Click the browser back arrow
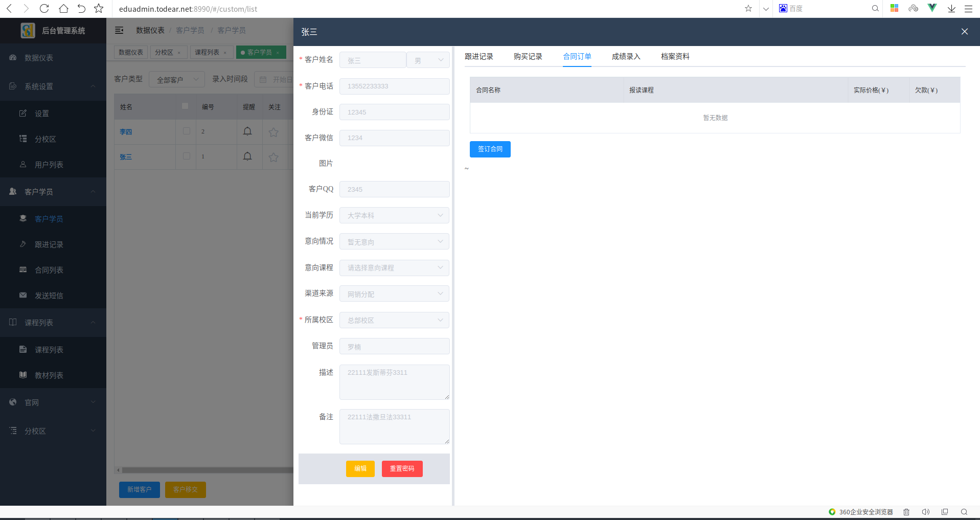The width and height of the screenshot is (980, 520). (x=9, y=9)
